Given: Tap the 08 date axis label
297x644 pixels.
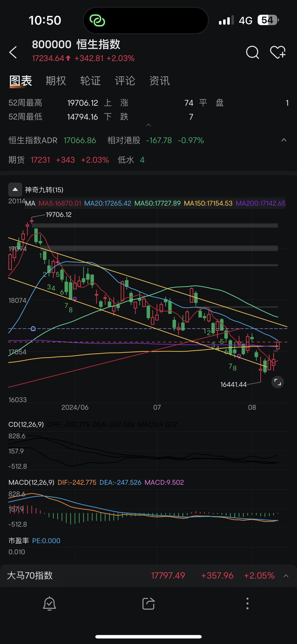Looking at the screenshot, I should point(252,407).
